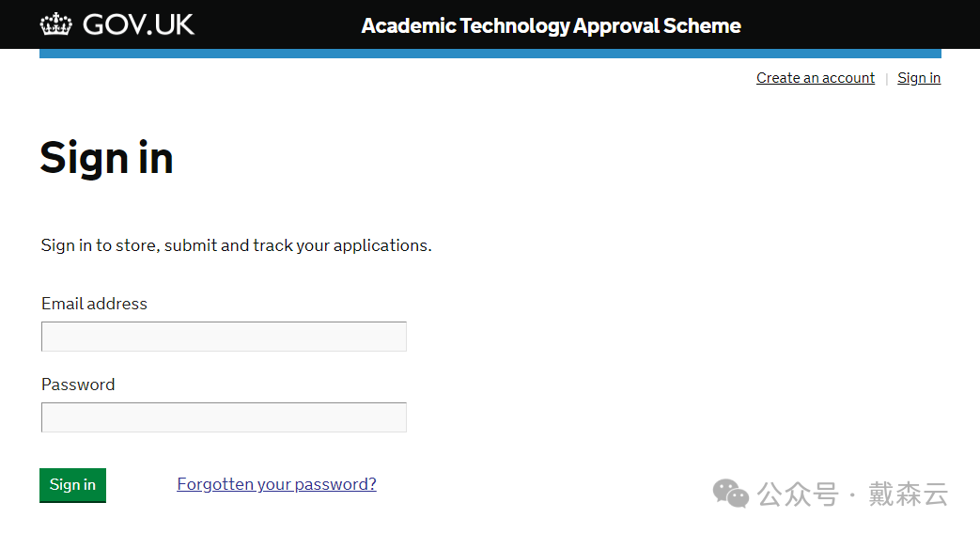Click the 戴森云 watermark text
The width and height of the screenshot is (980, 534).
point(908,494)
